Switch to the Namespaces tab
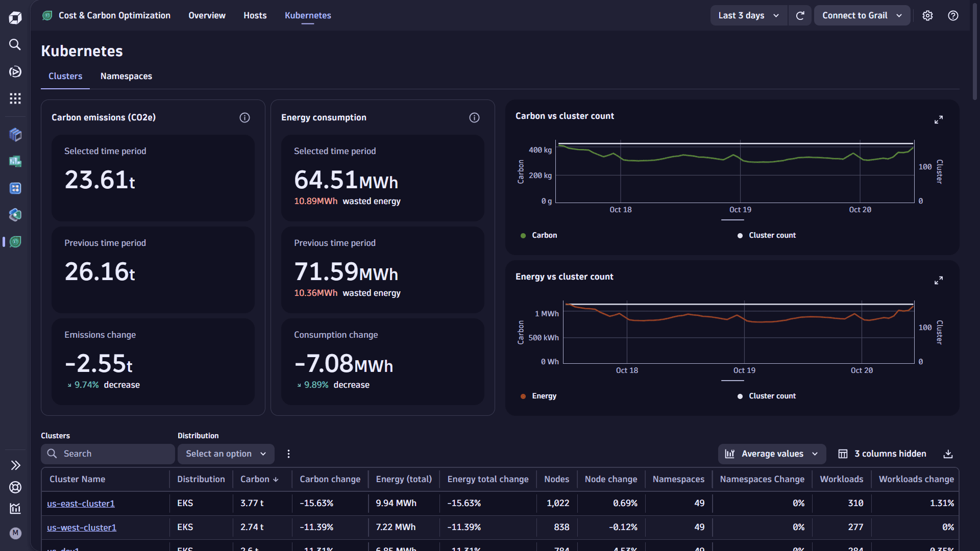 click(x=126, y=76)
